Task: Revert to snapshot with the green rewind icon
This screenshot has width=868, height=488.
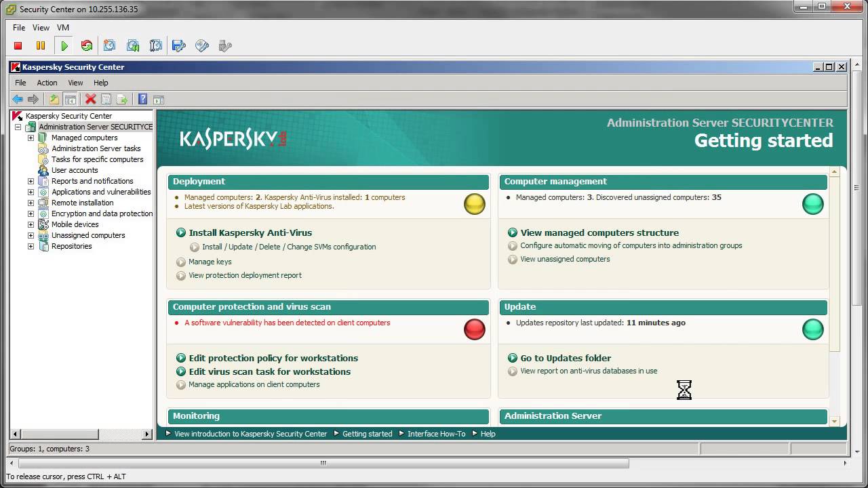Action: click(x=133, y=45)
